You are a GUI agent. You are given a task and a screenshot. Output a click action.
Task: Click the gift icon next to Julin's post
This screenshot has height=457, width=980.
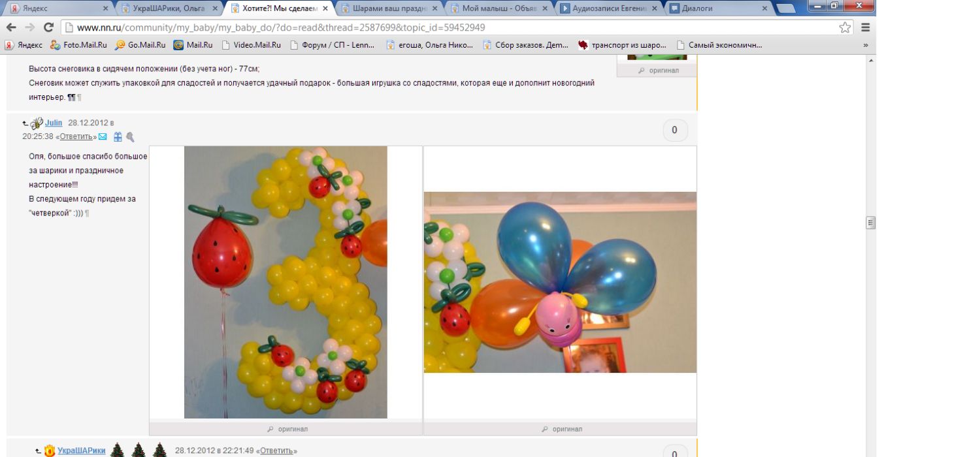[118, 136]
